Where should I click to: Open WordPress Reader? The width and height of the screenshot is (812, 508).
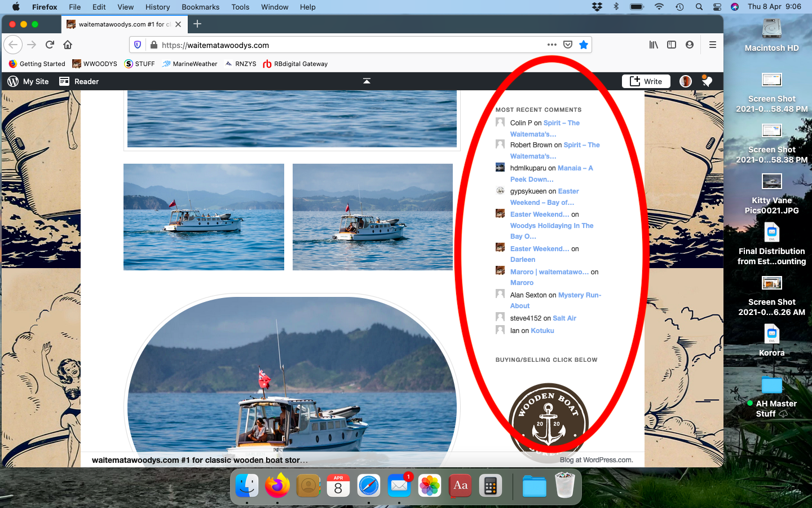coord(79,81)
